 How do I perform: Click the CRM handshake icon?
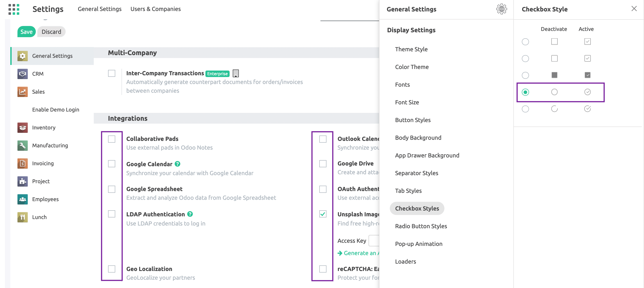(x=23, y=74)
